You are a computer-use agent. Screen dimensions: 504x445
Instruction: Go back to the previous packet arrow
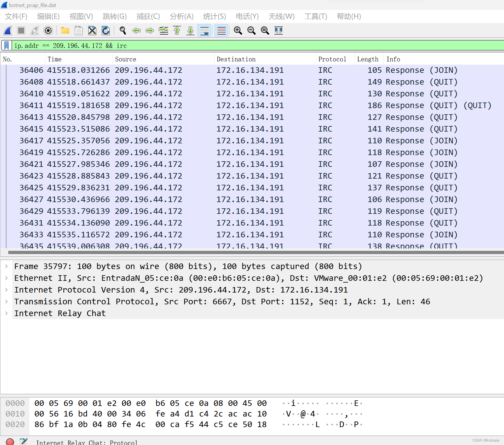click(x=136, y=31)
